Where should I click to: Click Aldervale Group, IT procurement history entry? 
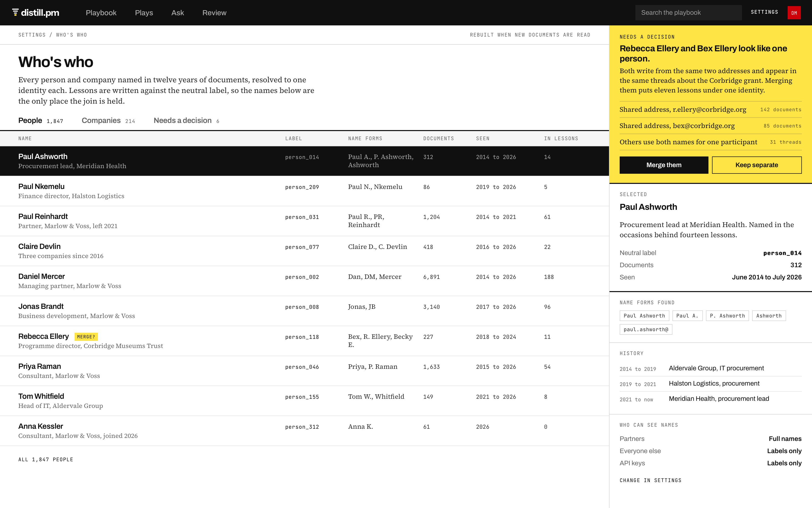(710, 368)
